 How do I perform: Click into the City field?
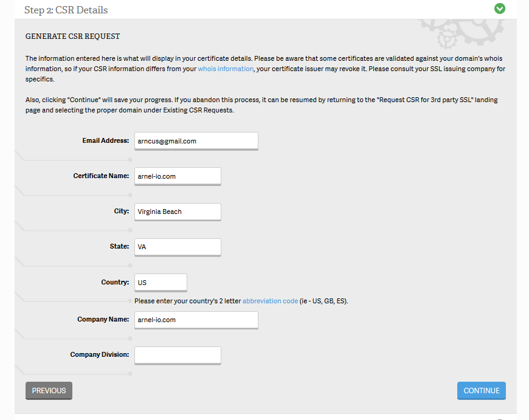tap(177, 212)
